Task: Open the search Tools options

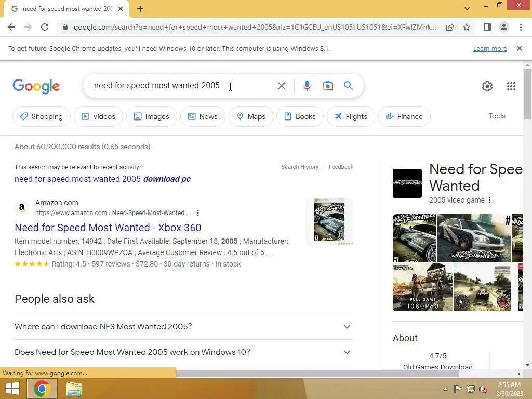Action: [497, 116]
